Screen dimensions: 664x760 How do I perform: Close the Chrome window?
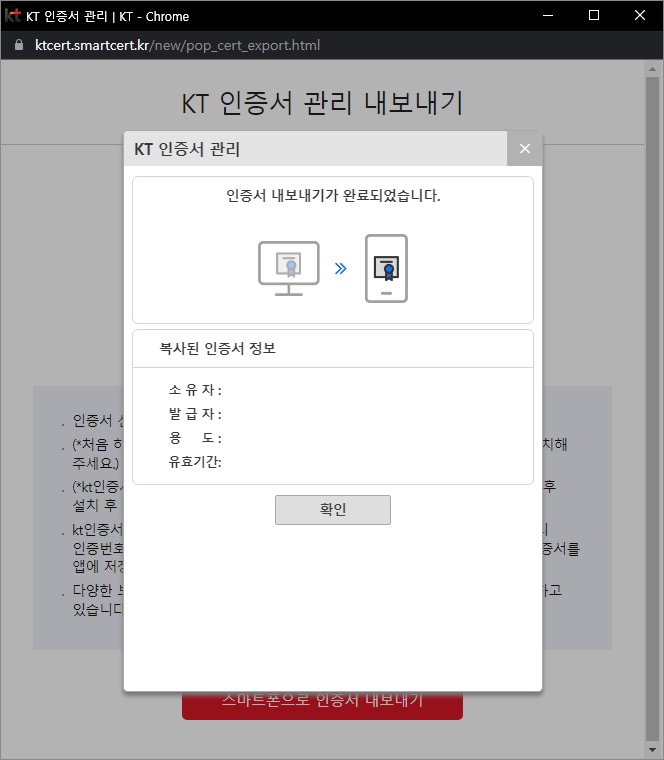pos(640,16)
